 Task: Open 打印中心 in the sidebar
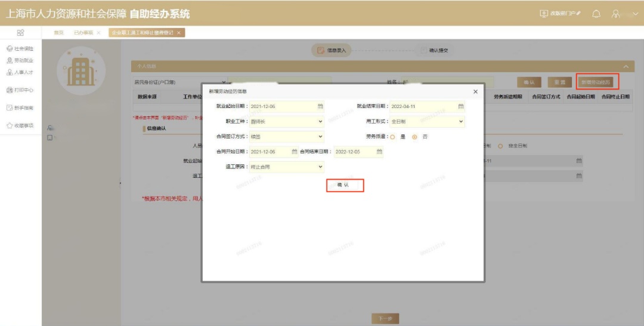coord(20,90)
